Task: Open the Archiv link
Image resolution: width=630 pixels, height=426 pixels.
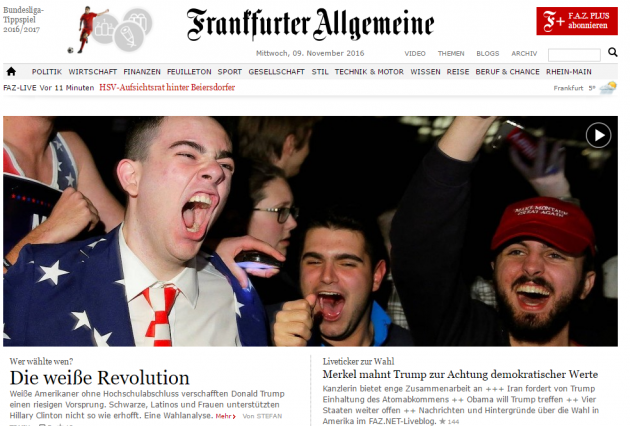Action: click(524, 53)
